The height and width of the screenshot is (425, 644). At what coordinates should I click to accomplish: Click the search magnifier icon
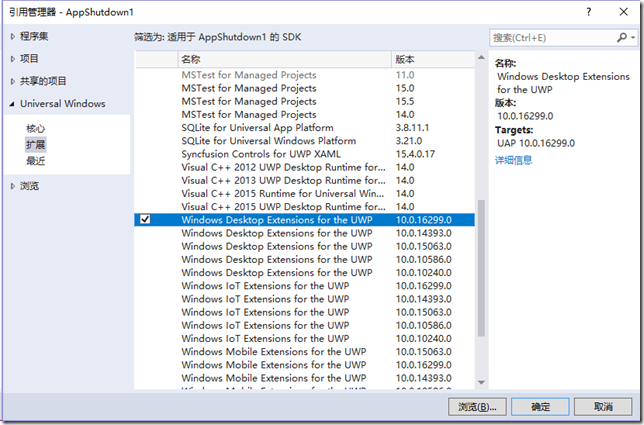[x=622, y=38]
